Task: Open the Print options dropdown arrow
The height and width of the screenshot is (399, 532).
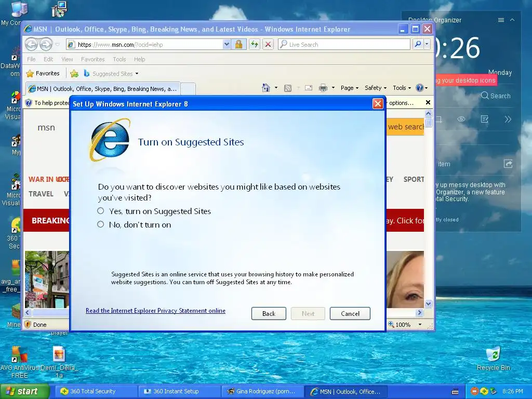Action: 333,88
